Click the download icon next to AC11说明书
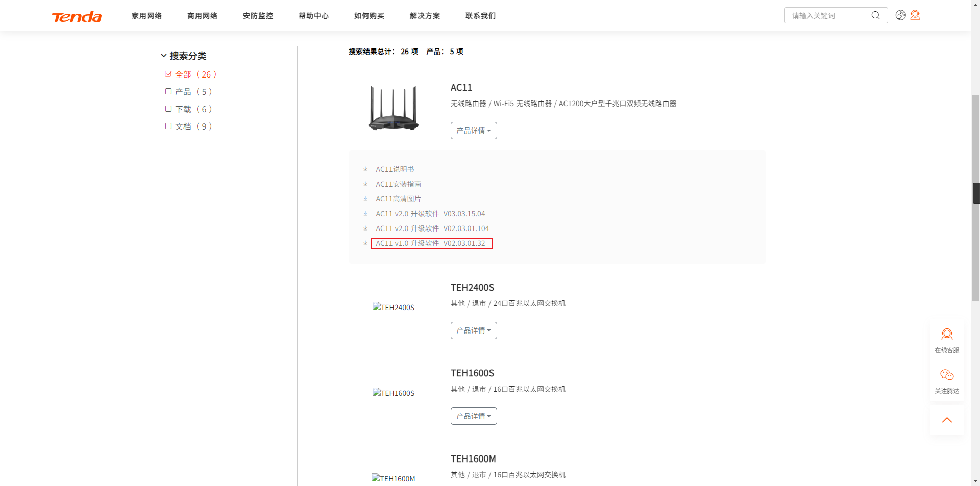This screenshot has width=980, height=486. [365, 169]
